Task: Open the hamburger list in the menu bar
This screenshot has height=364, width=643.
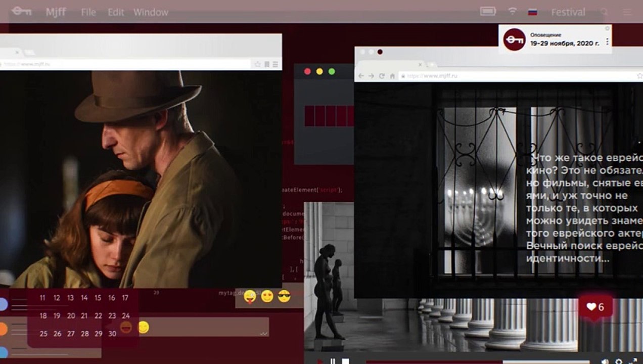Action: [x=627, y=12]
